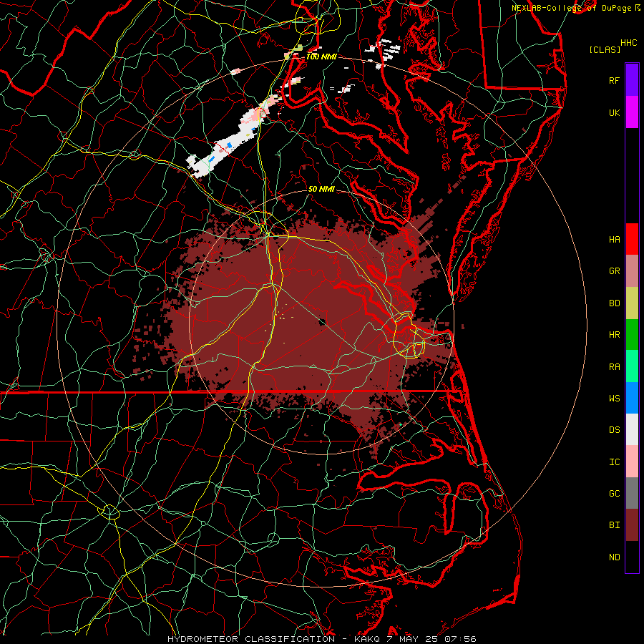
Task: Click the BI dark red legend swatch
Action: 632,525
